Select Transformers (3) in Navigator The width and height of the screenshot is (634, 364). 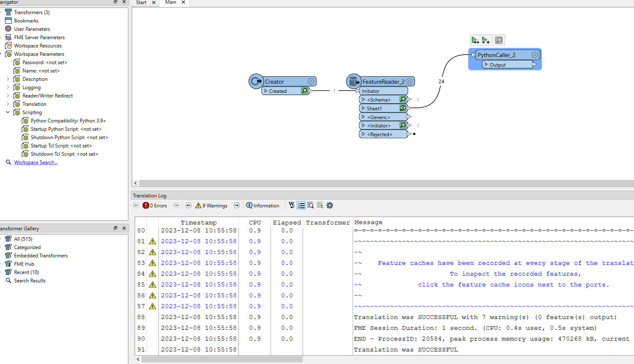(x=32, y=12)
